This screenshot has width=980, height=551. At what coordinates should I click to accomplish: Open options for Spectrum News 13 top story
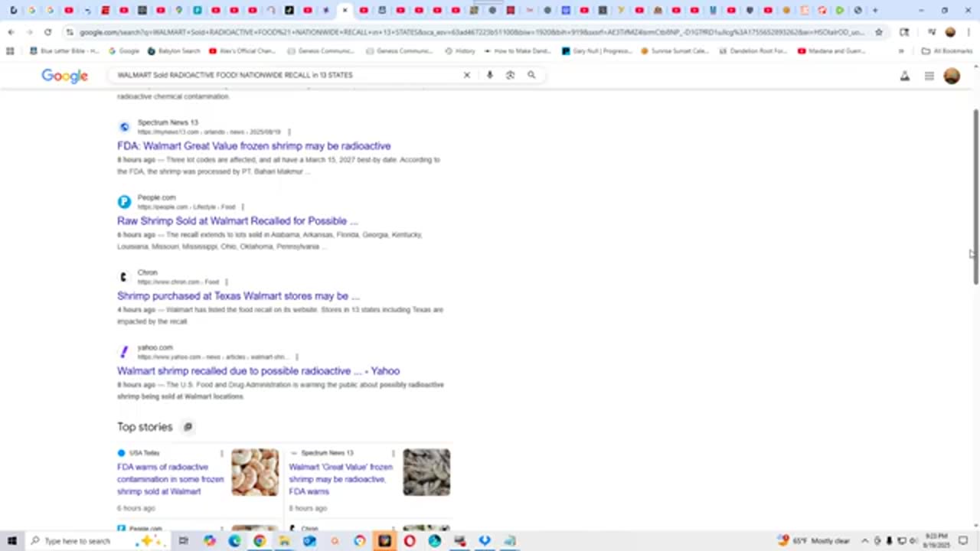(394, 453)
